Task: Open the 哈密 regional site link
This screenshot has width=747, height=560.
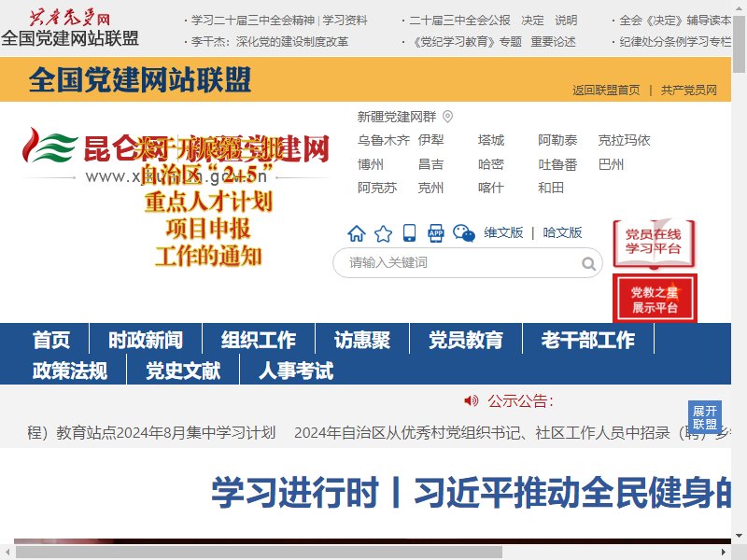Action: click(x=491, y=165)
